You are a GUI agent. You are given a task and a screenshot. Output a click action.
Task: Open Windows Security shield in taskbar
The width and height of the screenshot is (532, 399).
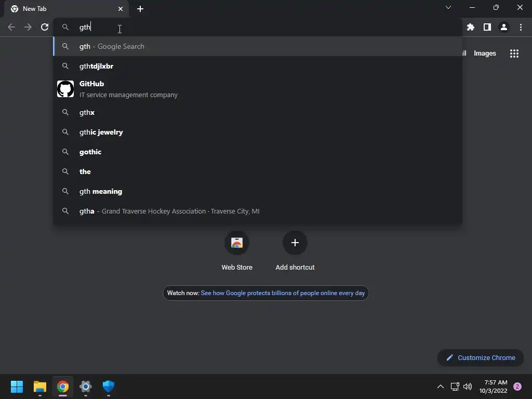109,387
